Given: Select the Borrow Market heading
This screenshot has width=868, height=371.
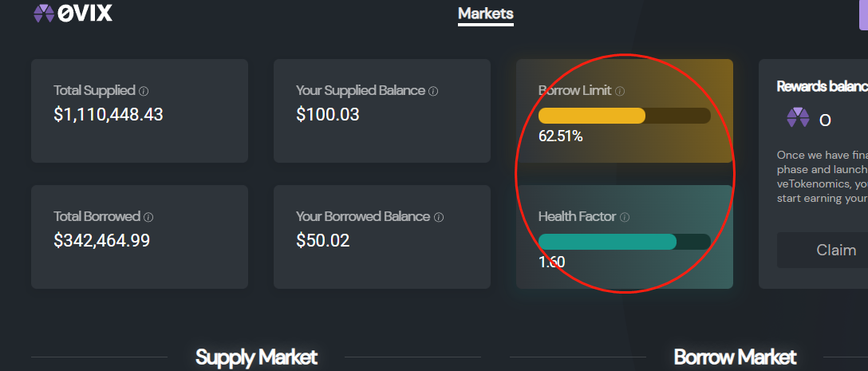Looking at the screenshot, I should click(735, 357).
